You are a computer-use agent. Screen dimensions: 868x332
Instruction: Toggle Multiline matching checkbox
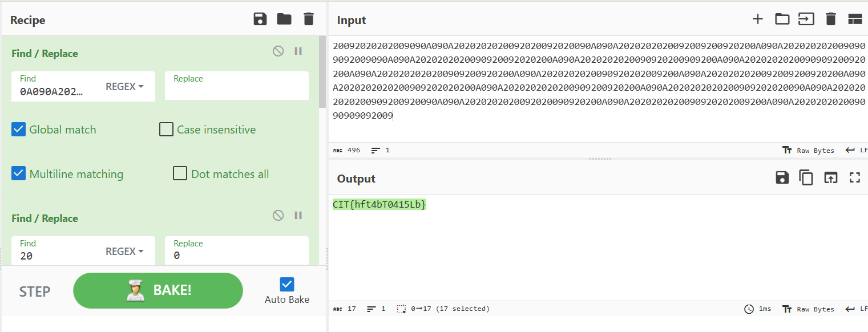click(x=19, y=173)
